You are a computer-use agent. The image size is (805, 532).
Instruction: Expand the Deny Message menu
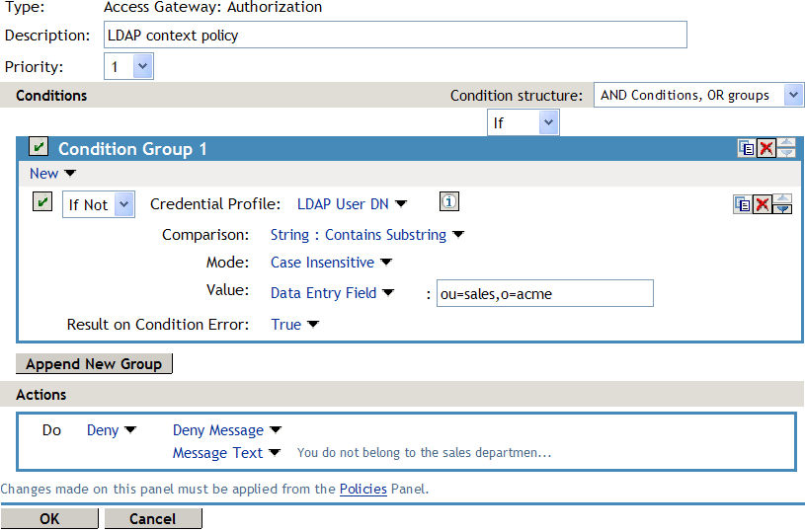[227, 430]
